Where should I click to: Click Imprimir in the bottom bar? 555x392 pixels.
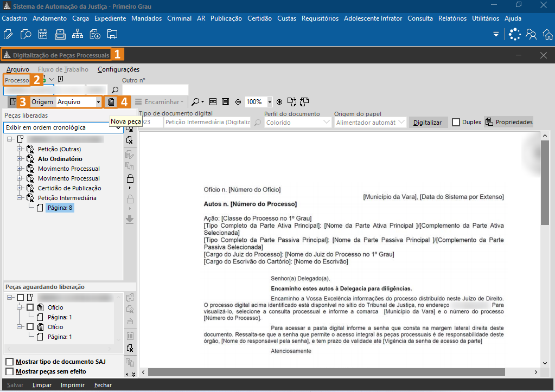73,385
